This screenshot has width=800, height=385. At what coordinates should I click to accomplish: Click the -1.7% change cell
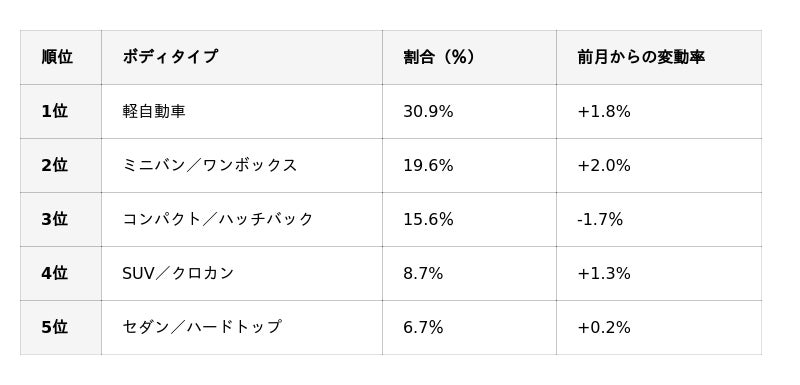point(659,219)
